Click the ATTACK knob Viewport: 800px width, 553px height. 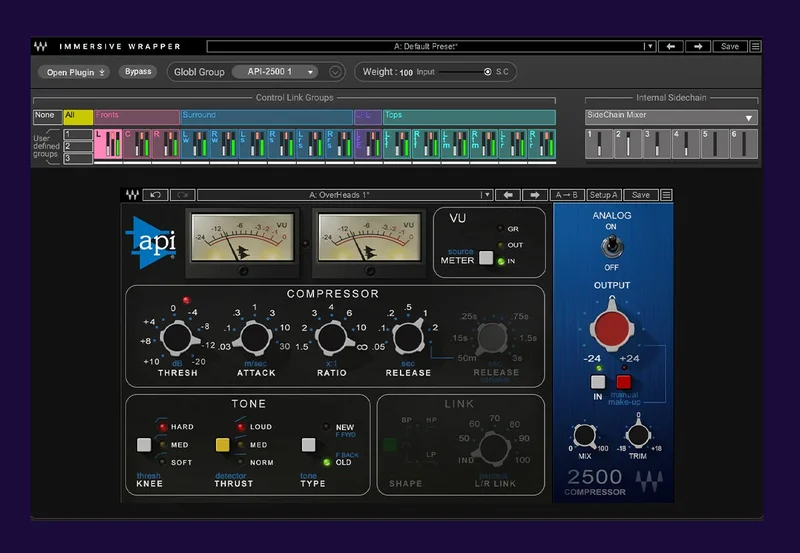point(255,338)
